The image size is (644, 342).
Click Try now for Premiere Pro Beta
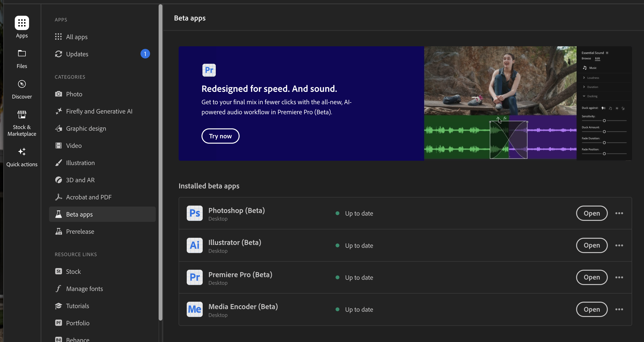click(220, 136)
